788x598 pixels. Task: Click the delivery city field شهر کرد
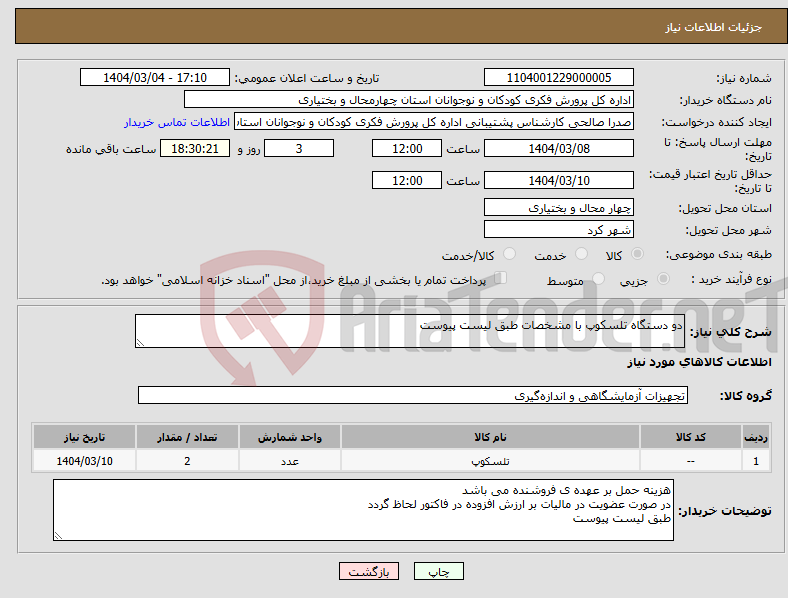(x=558, y=230)
